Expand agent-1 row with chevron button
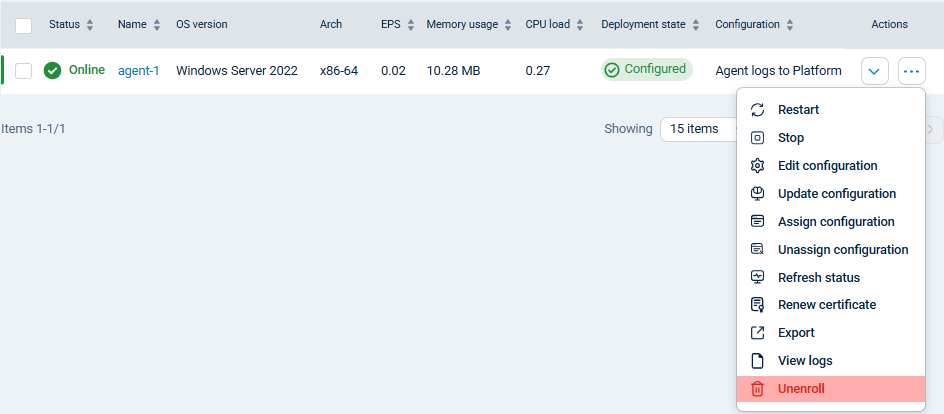The width and height of the screenshot is (944, 414). click(874, 71)
